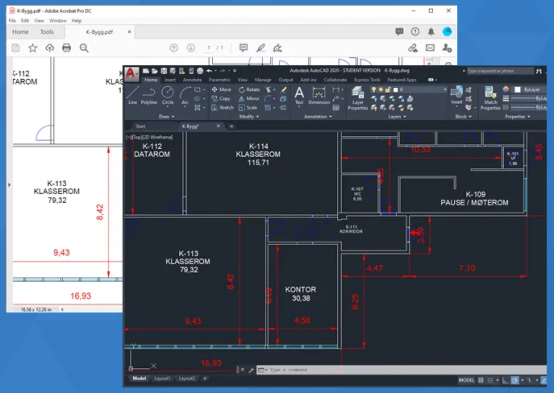Switch to Layout2 tab
Screen dimensions: 554x394
point(187,378)
